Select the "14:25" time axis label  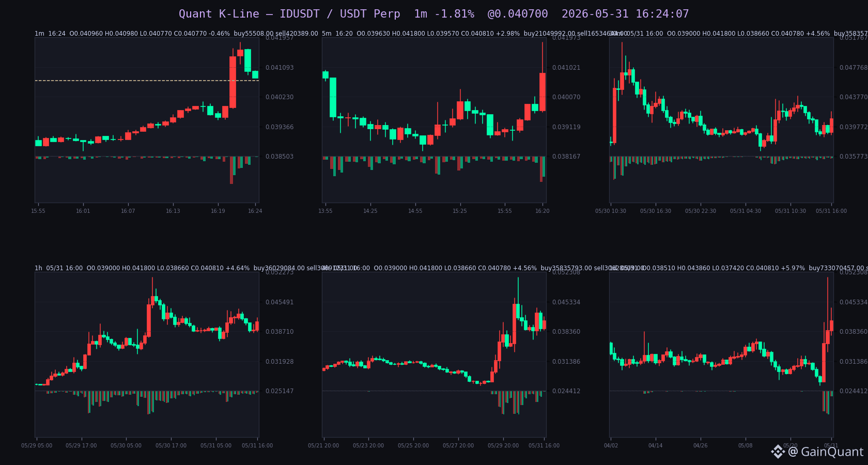(370, 211)
